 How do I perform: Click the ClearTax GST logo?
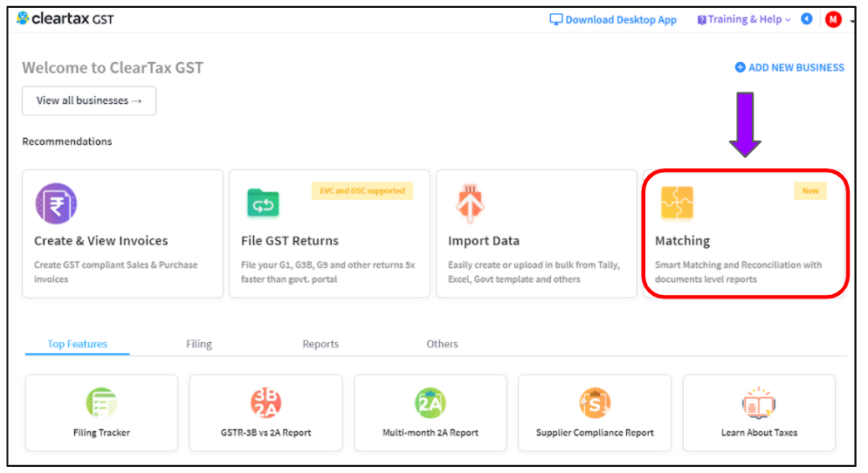coord(65,19)
